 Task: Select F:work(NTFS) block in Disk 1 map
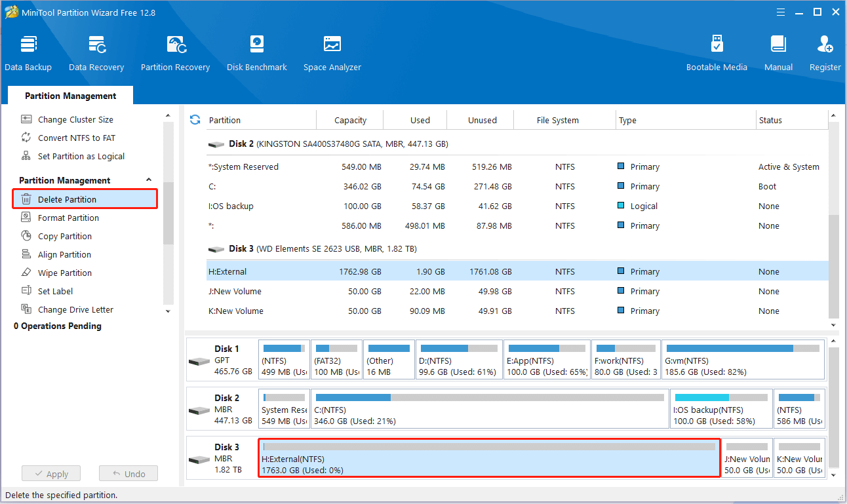(x=626, y=359)
